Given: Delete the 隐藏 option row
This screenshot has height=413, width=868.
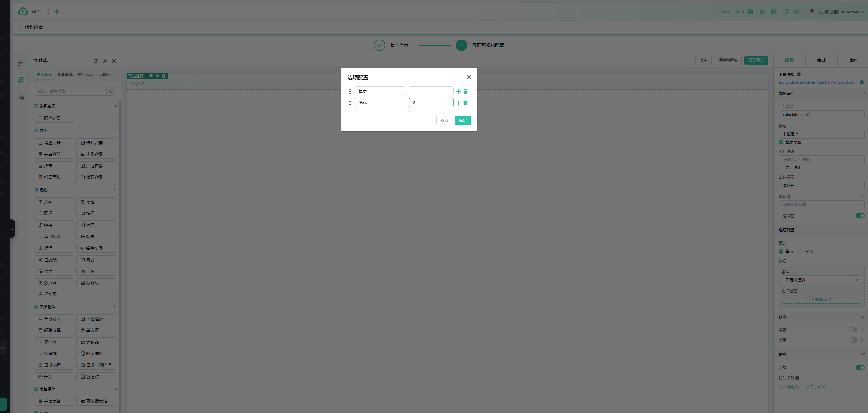Looking at the screenshot, I should [x=465, y=103].
